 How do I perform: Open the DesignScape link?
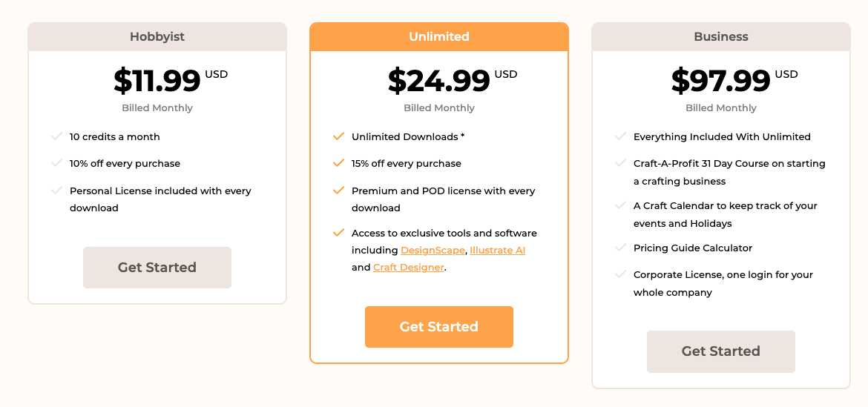433,250
